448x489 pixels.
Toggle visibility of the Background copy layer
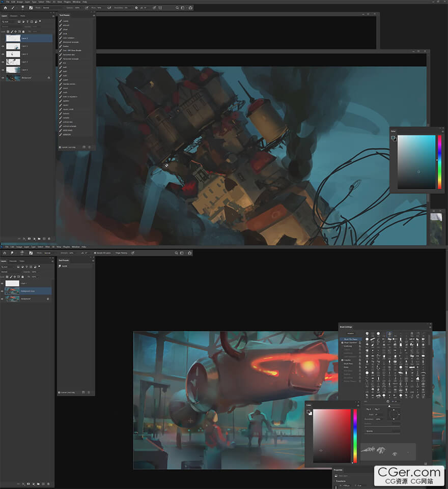(x=3, y=291)
